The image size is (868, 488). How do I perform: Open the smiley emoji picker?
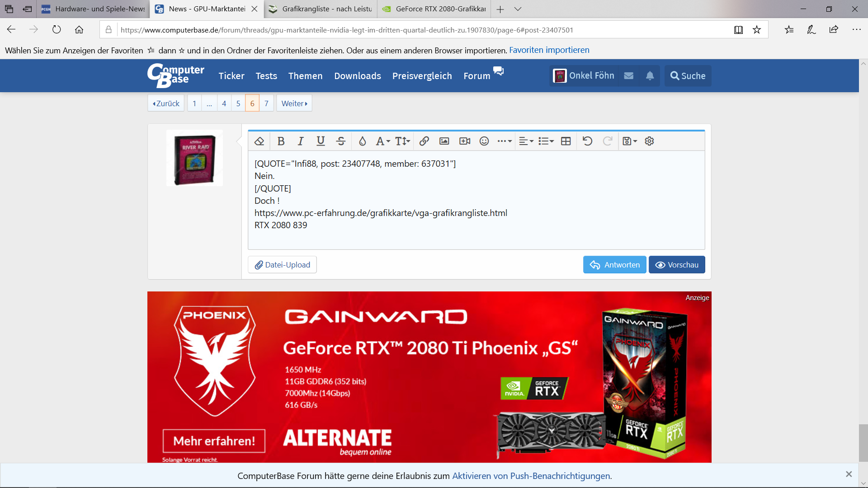484,141
